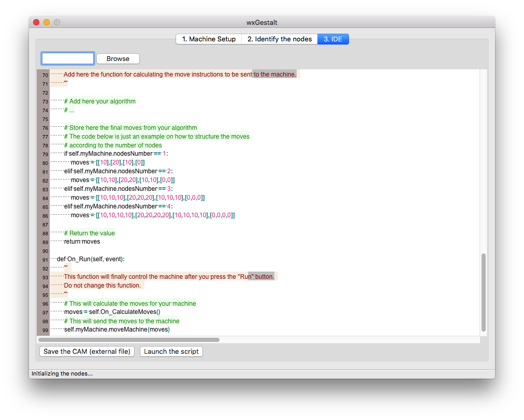Click '# This will send the moves' comment
The width and height of the screenshot is (524, 420).
coord(122,321)
